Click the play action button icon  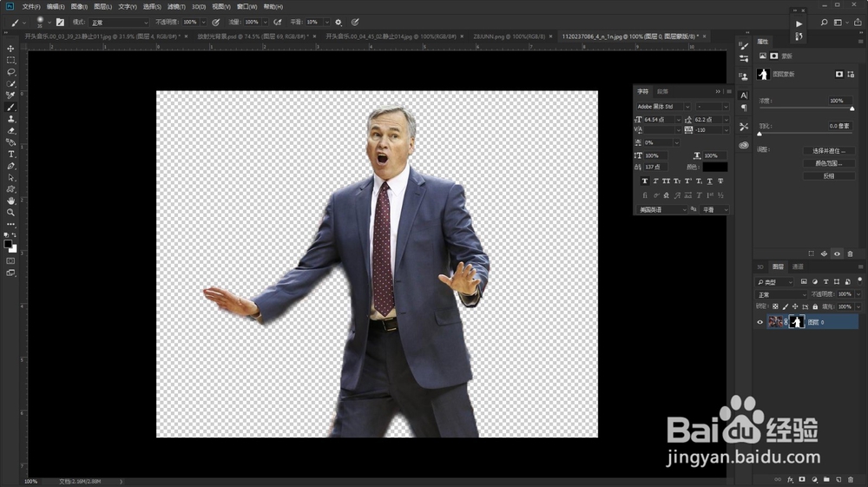(799, 23)
